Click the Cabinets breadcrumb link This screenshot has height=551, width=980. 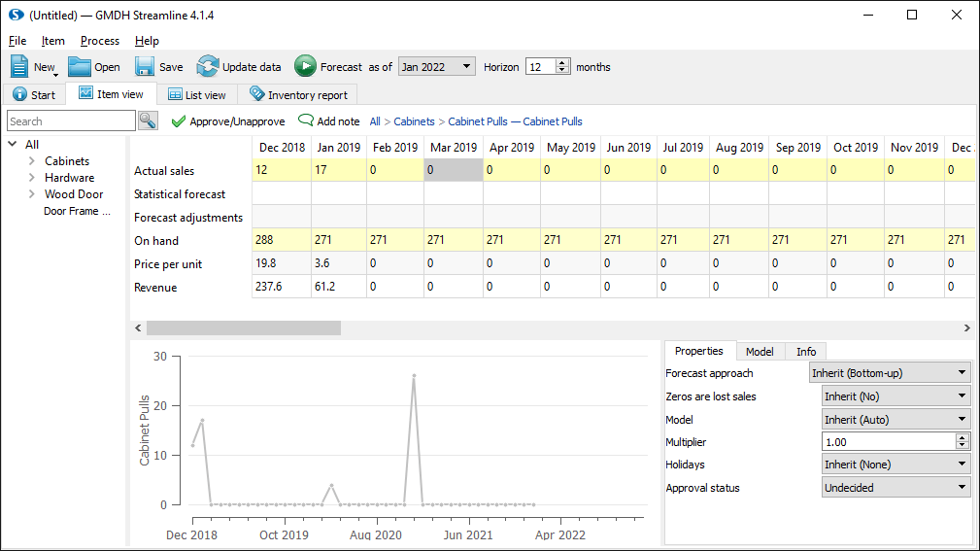414,121
